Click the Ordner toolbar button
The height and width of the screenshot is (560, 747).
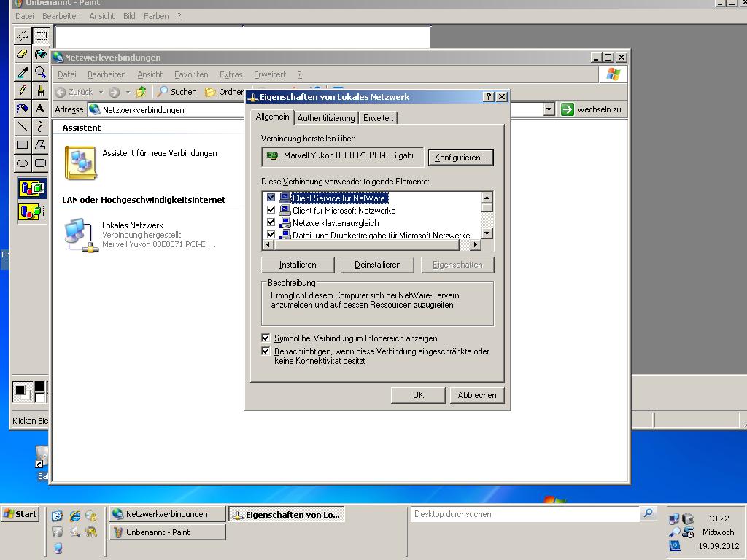pyautogui.click(x=224, y=91)
